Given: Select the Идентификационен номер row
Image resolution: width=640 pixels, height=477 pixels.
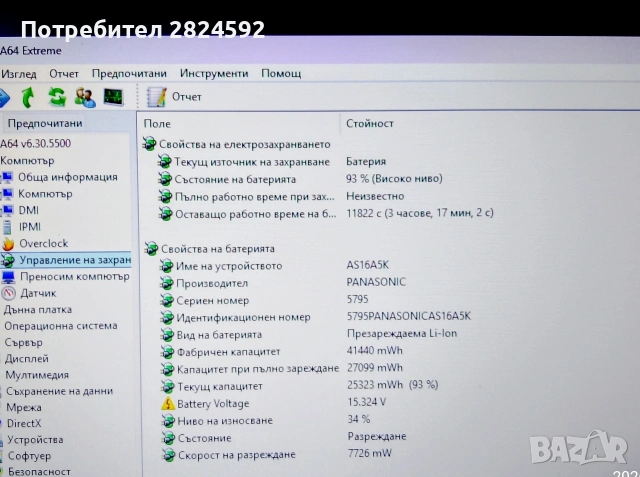Looking at the screenshot, I should pyautogui.click(x=316, y=317).
